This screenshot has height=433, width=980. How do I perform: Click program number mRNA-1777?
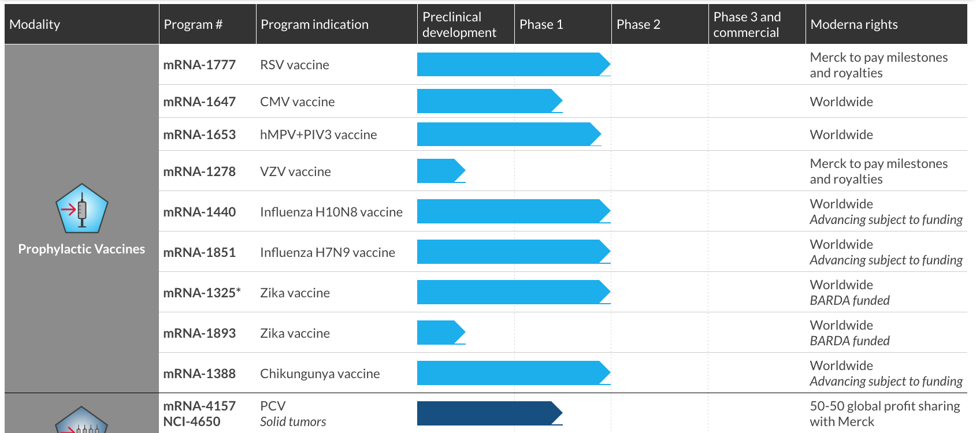199,65
